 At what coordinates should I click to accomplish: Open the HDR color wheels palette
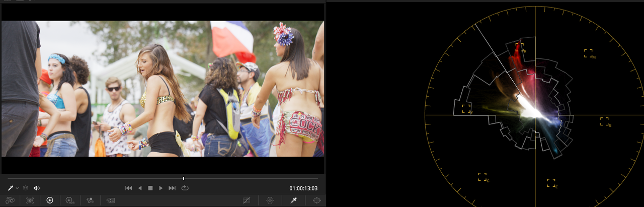70,200
